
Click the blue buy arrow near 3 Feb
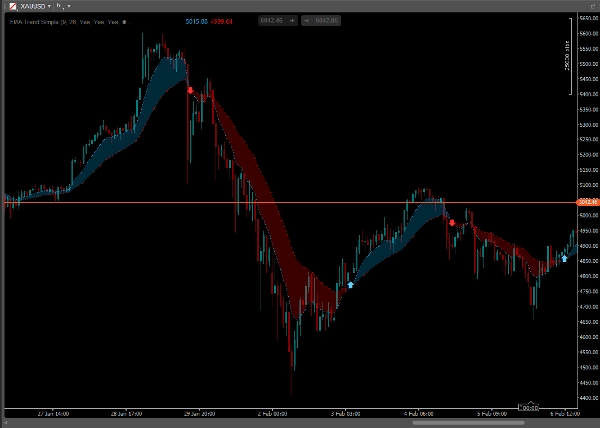pos(350,285)
